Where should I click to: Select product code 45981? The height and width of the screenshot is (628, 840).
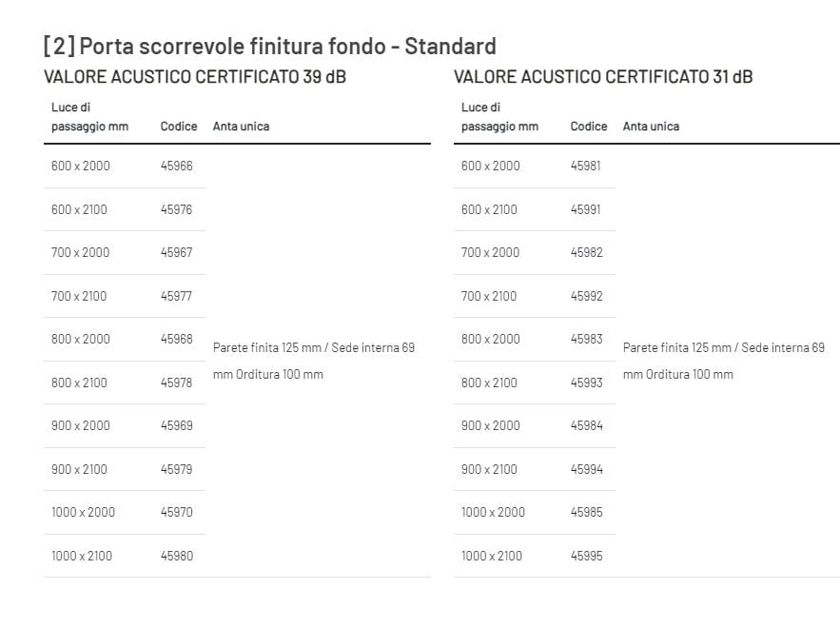pyautogui.click(x=586, y=166)
